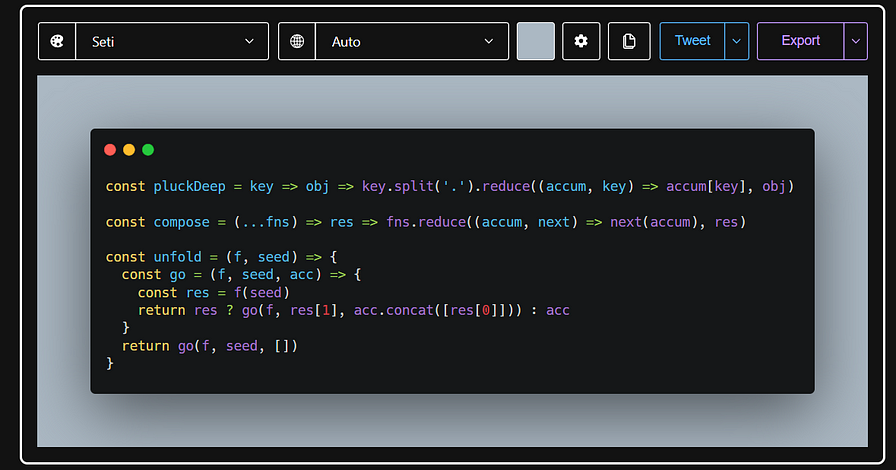Expand the Export options arrow
This screenshot has width=896, height=470.
[x=855, y=41]
